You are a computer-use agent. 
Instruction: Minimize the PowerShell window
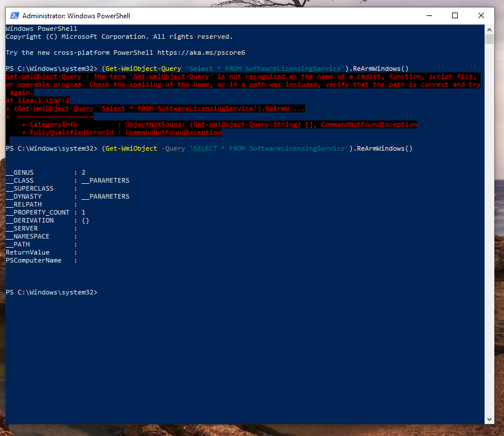click(429, 15)
